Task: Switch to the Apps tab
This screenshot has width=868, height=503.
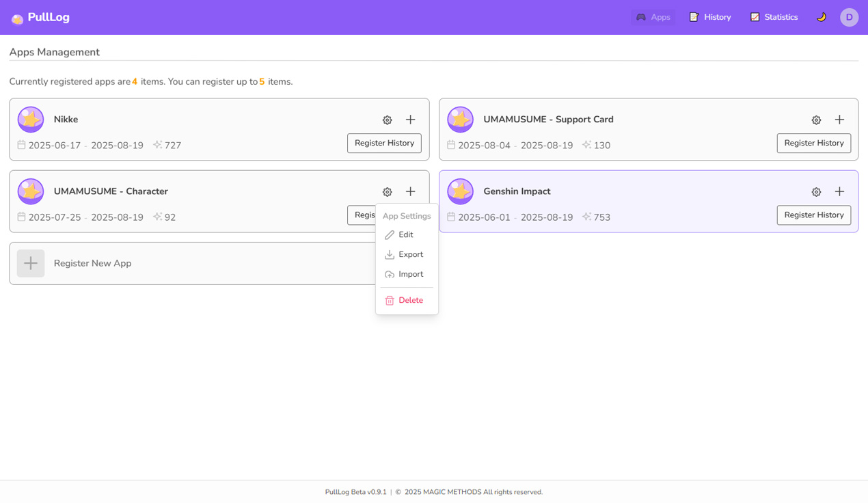Action: click(653, 17)
